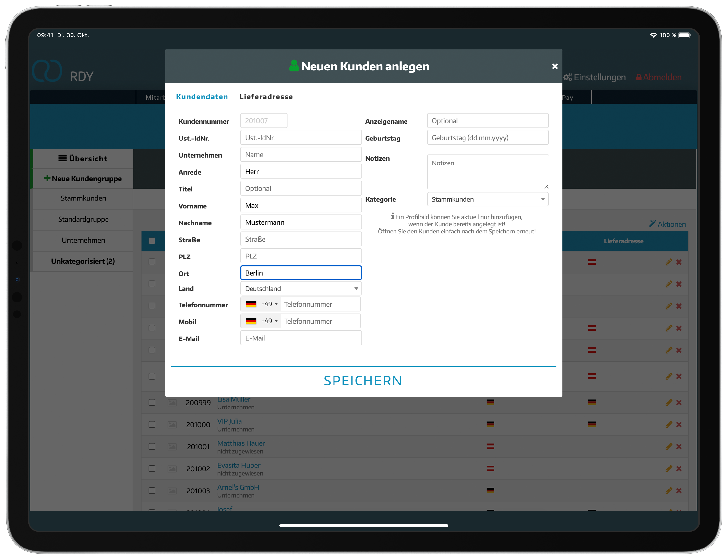Tick the checkbox for customer 201000
This screenshot has width=728, height=560.
click(x=152, y=424)
